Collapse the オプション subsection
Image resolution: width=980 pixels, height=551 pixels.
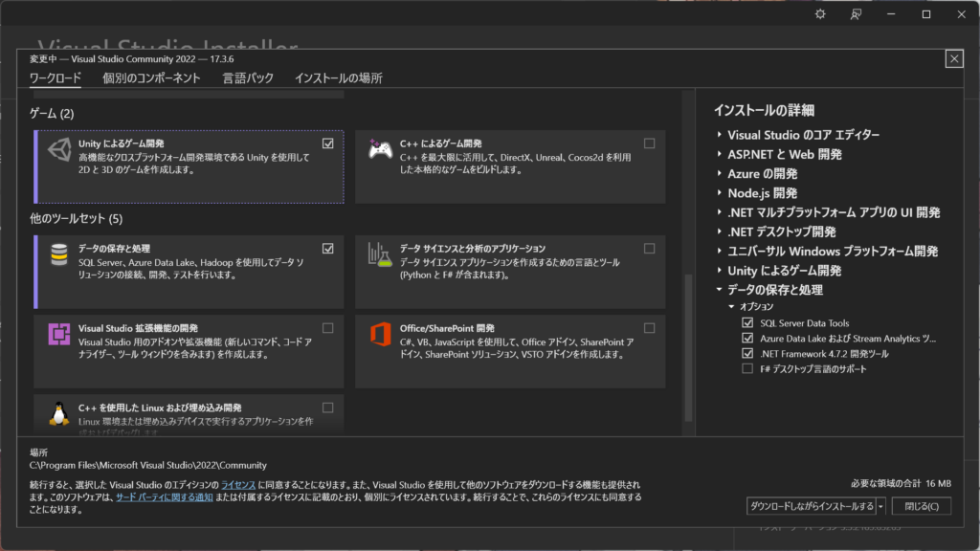[x=731, y=307]
